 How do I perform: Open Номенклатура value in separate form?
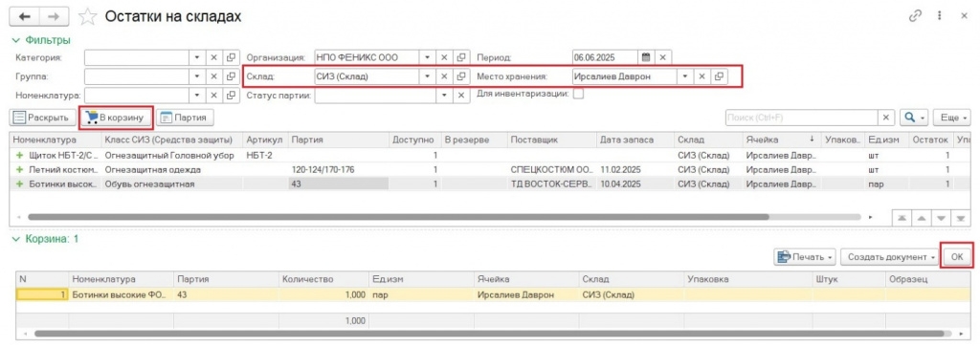click(x=231, y=96)
